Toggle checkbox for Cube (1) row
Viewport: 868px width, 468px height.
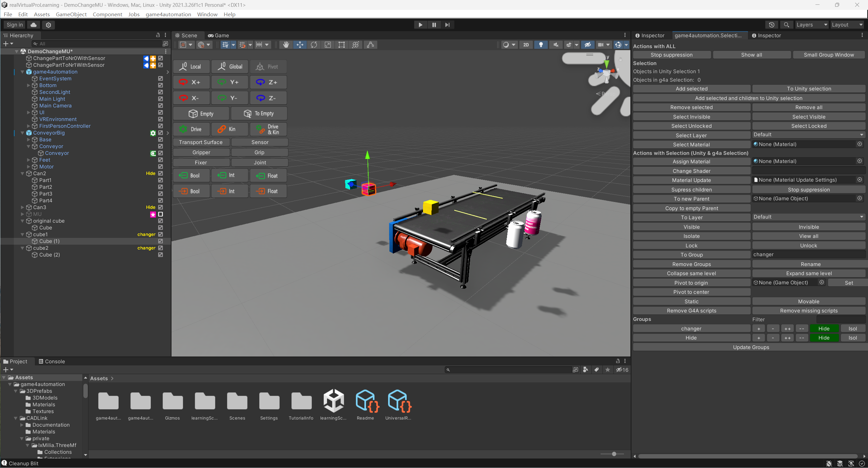click(x=161, y=241)
